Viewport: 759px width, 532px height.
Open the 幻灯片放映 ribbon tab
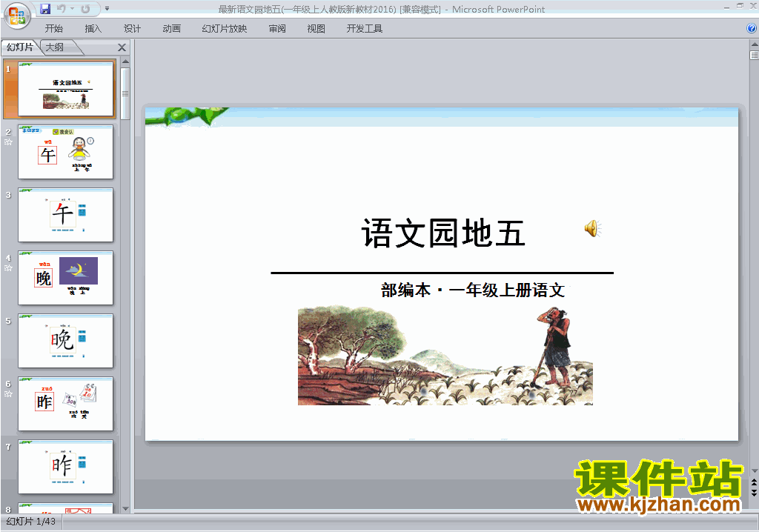pos(224,29)
